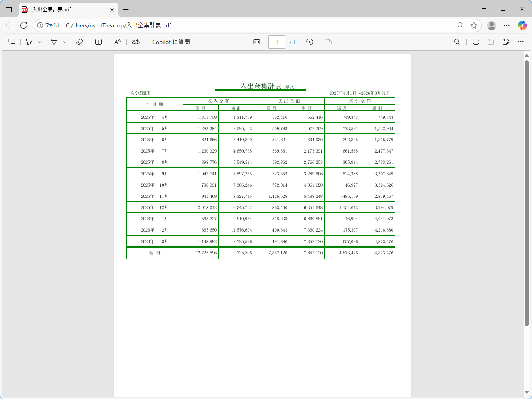Open Find in PDF search
The width and height of the screenshot is (532, 399).
[457, 42]
